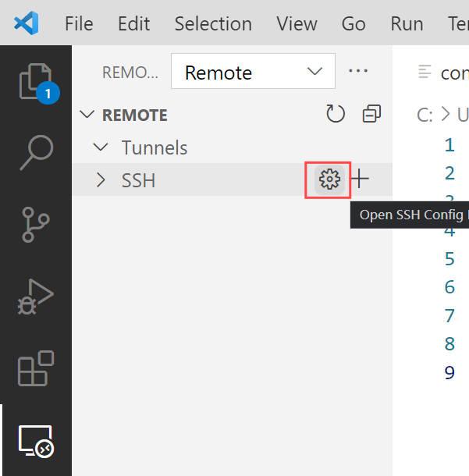Click line number 5 in editor gutter

click(x=449, y=258)
